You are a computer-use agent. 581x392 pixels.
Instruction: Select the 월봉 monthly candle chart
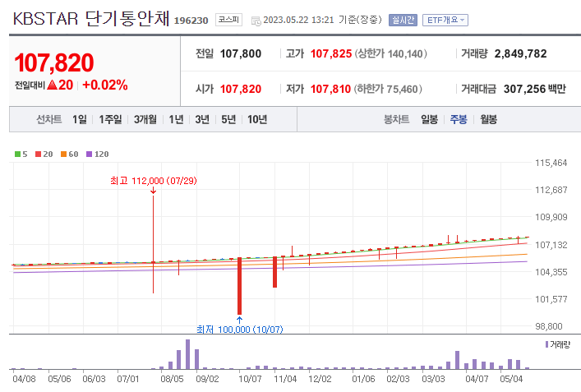(488, 119)
